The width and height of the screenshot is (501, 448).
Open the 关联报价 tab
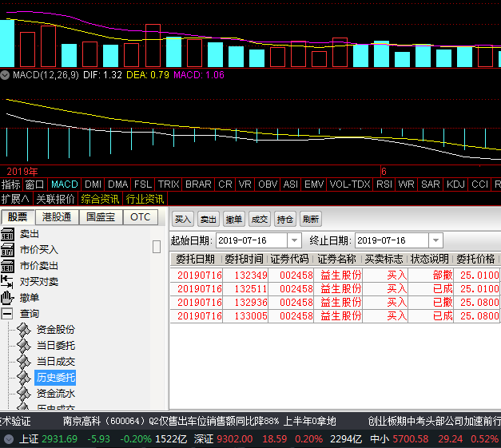tap(55, 200)
